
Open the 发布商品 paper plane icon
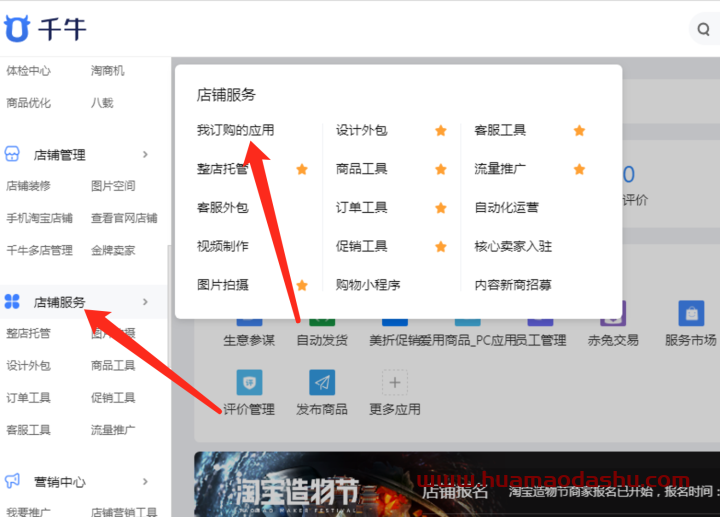(x=322, y=382)
